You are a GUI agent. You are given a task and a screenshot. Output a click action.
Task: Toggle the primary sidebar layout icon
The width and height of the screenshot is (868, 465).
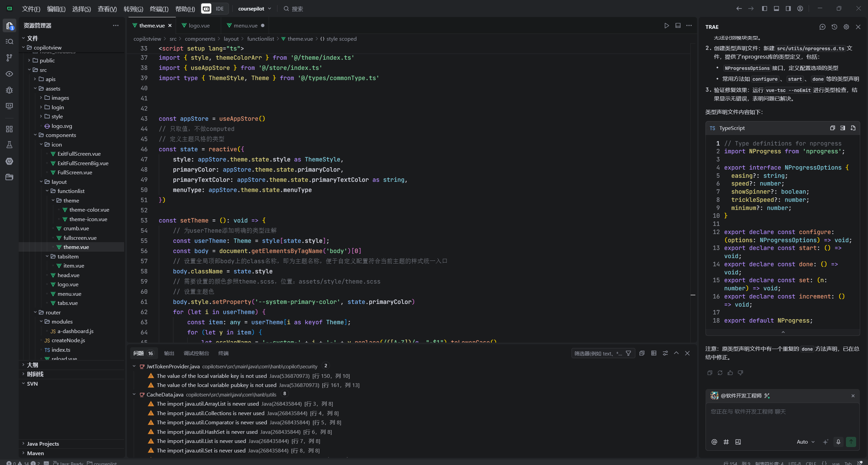click(x=764, y=8)
